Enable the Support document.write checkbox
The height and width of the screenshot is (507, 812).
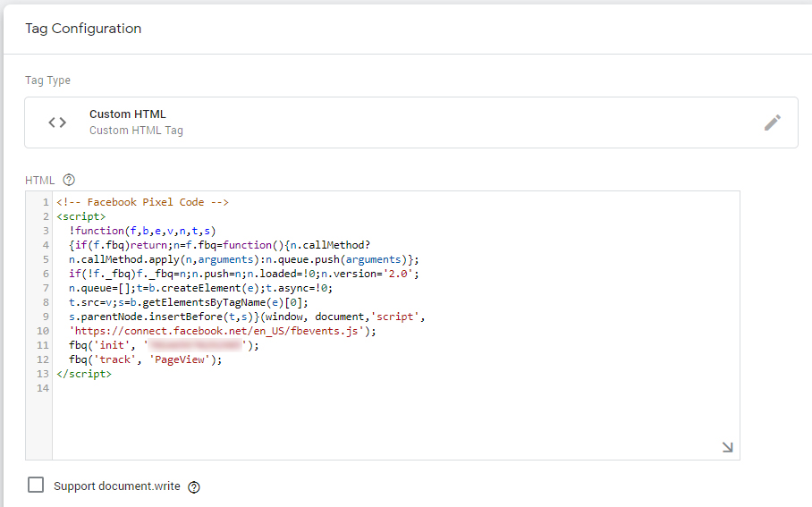pyautogui.click(x=36, y=486)
